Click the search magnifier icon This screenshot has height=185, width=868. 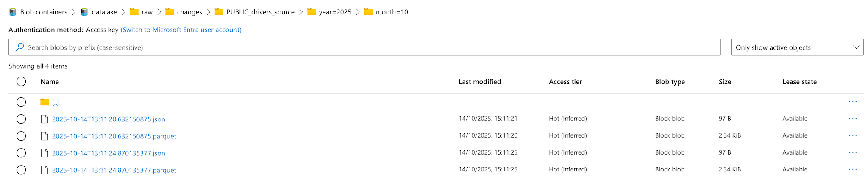tap(19, 47)
